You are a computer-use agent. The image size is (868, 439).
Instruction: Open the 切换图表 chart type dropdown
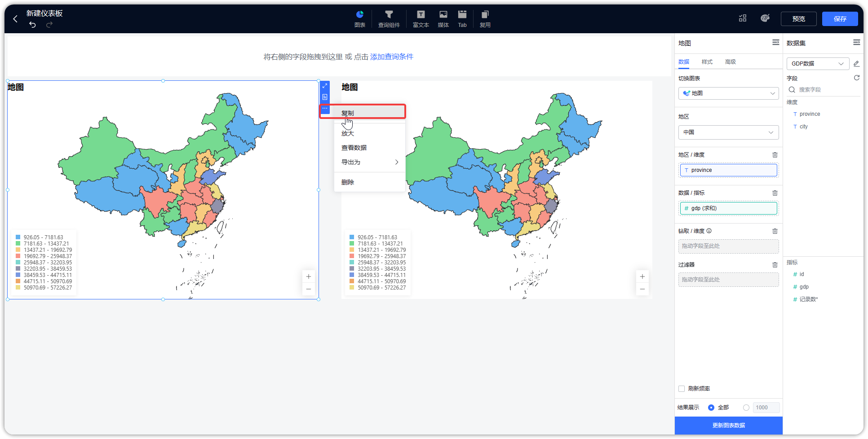pos(728,93)
